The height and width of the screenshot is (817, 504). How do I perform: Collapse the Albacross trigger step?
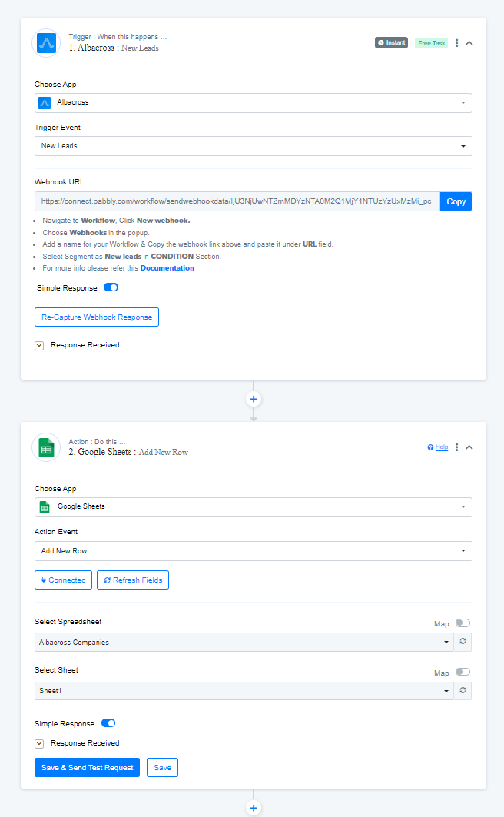(469, 43)
